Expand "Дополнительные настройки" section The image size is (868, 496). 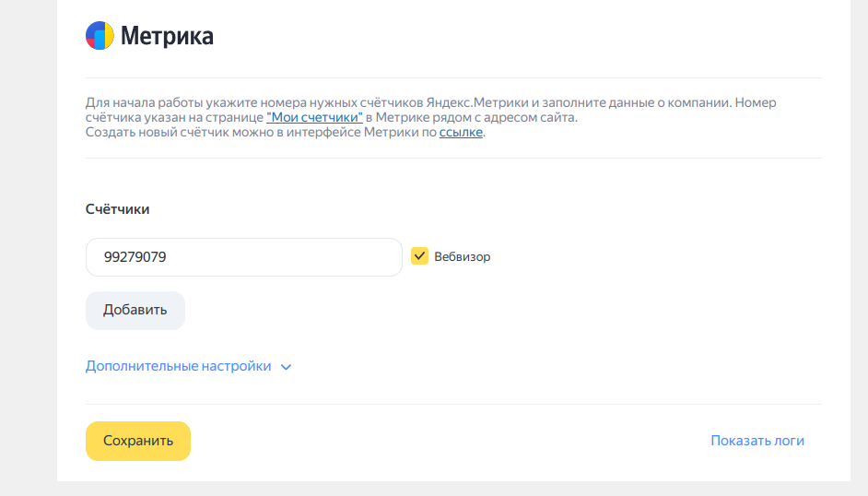click(179, 366)
